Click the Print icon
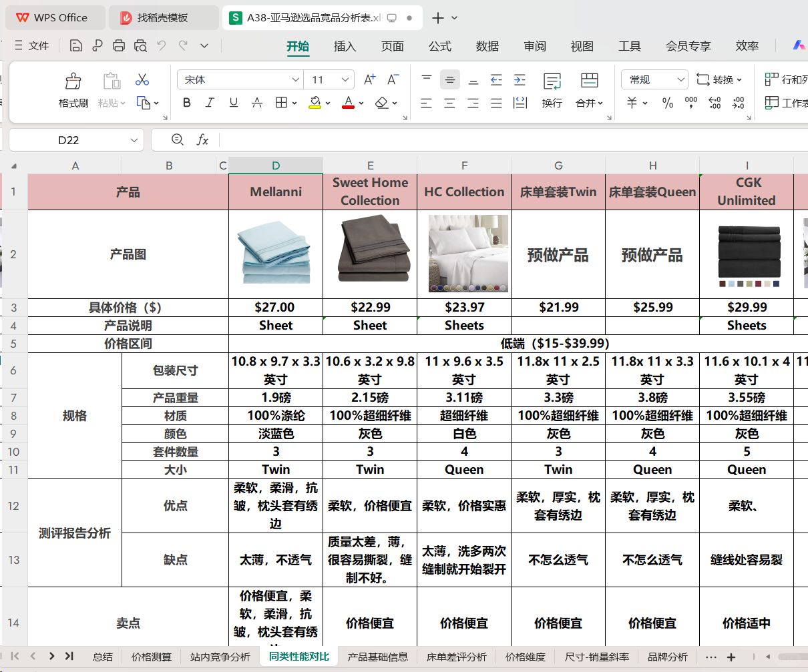The width and height of the screenshot is (808, 672). 119,45
